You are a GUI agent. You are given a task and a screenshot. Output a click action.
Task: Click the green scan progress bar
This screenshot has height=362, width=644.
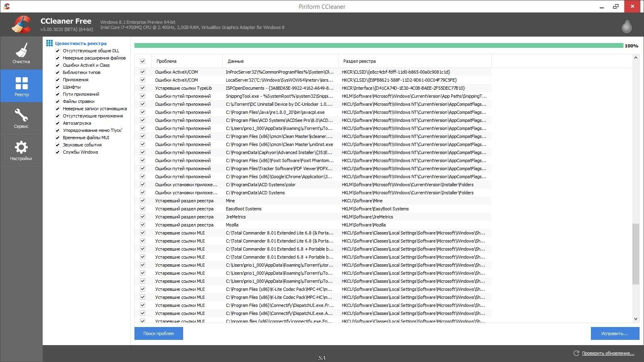tap(379, 45)
